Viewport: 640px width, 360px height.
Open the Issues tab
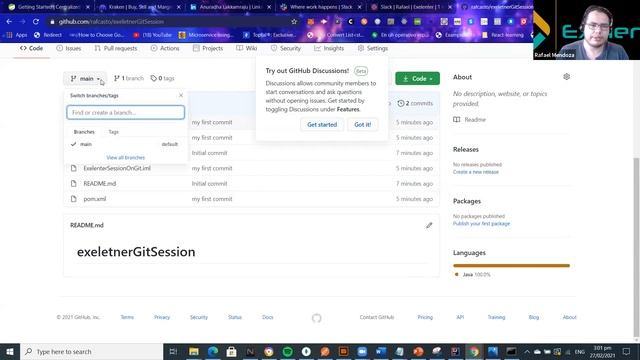[69, 48]
